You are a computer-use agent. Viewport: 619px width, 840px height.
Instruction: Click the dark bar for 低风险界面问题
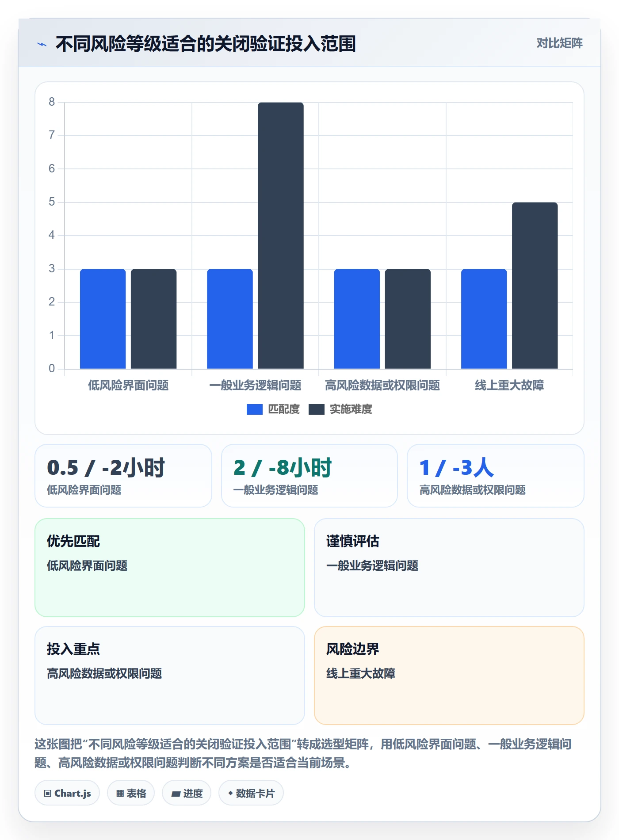coord(153,319)
